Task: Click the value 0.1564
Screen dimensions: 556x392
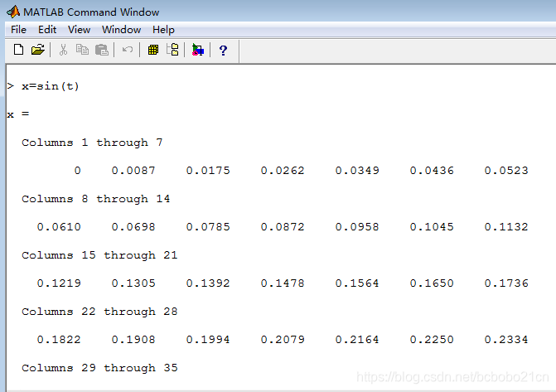Action: [x=357, y=283]
